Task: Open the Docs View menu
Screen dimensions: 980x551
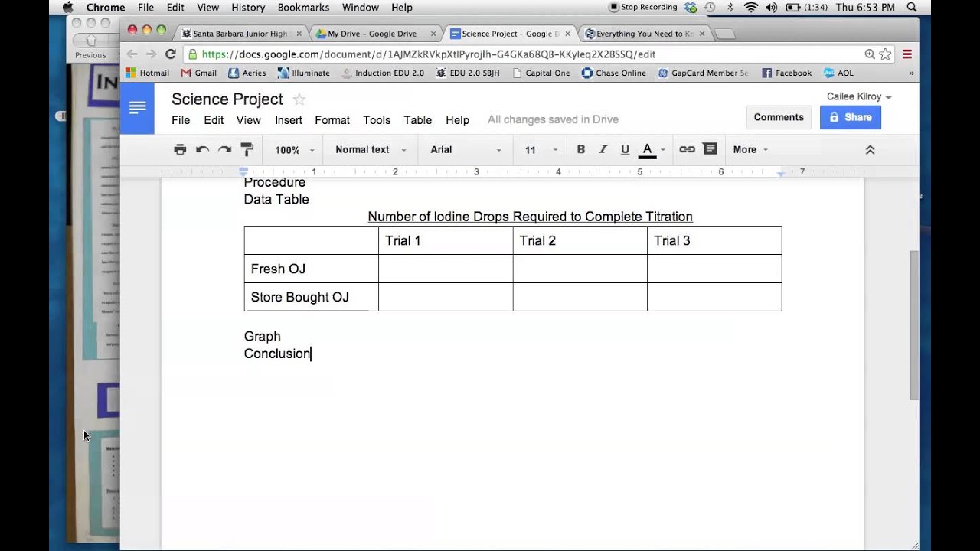Action: 248,120
